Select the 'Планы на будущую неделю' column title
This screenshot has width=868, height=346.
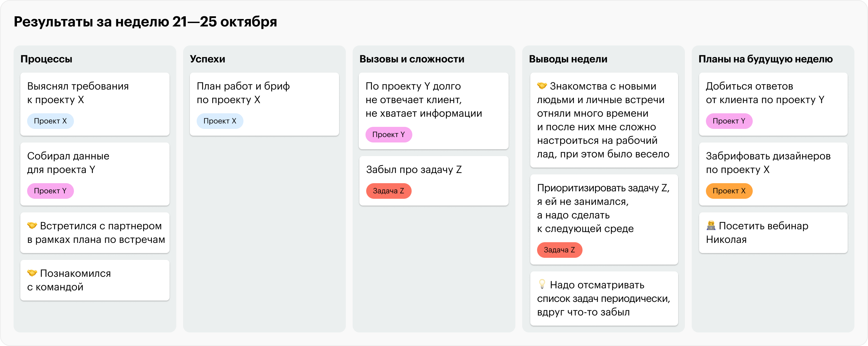(x=765, y=59)
